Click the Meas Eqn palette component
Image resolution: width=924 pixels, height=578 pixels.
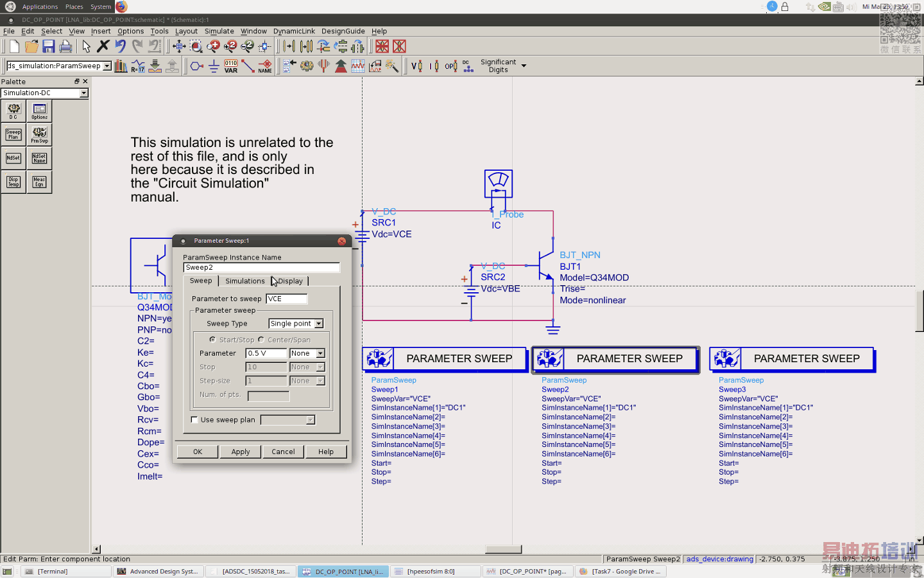[x=39, y=182]
